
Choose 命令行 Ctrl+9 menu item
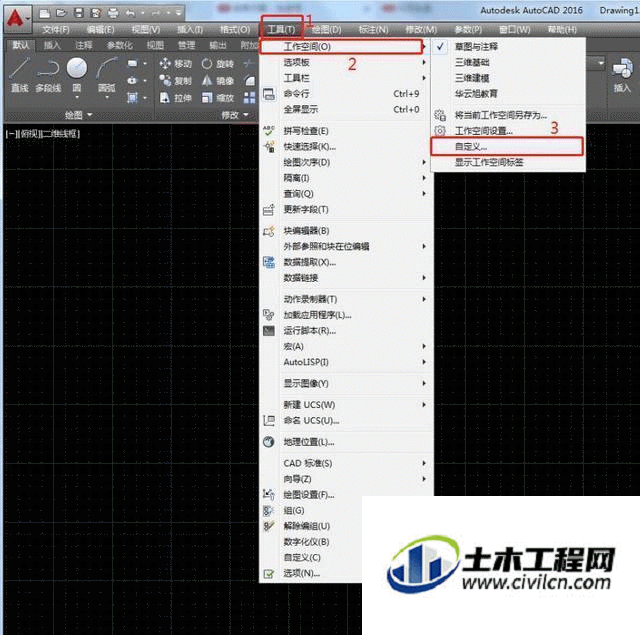(x=346, y=94)
